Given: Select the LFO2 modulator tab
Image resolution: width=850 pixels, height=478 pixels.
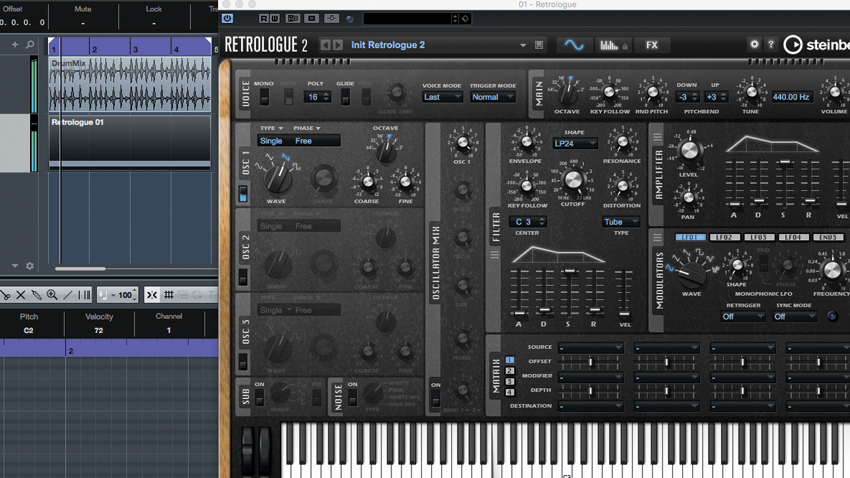Looking at the screenshot, I should (725, 237).
